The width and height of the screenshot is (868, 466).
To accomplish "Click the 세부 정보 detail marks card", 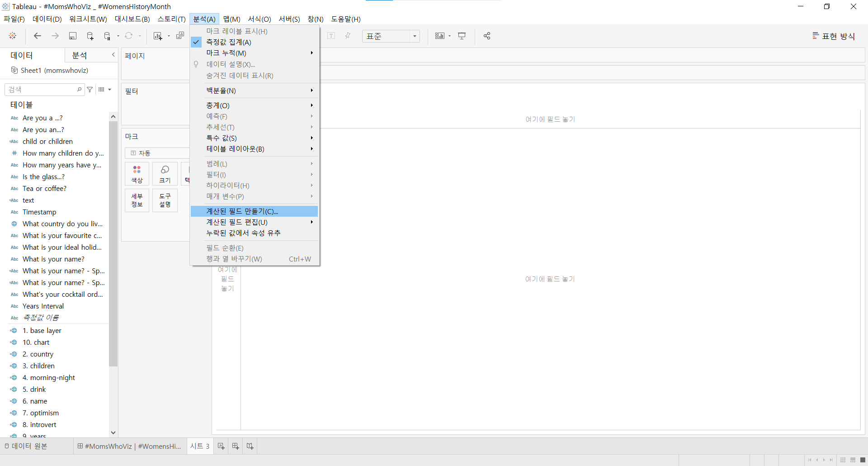I will click(x=137, y=200).
